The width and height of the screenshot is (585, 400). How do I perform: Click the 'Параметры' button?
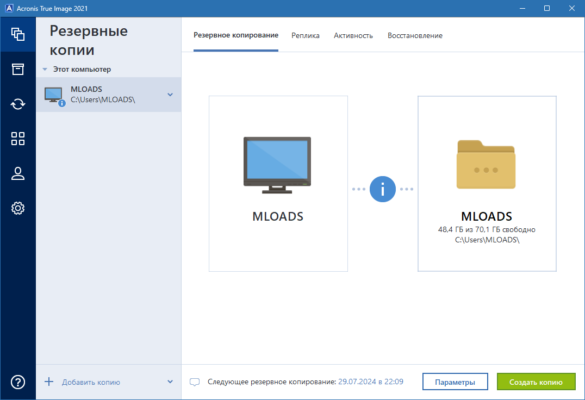tap(455, 382)
